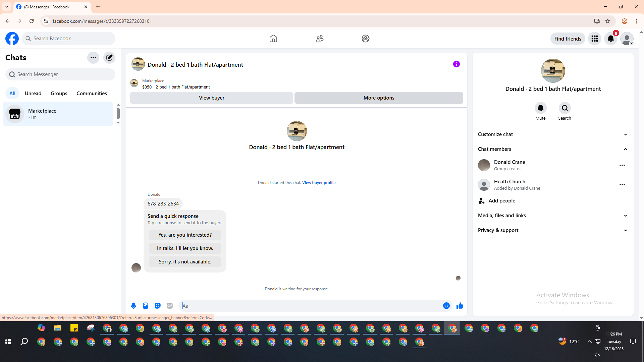644x362 pixels.
Task: Open the notifications bell
Action: 611,39
